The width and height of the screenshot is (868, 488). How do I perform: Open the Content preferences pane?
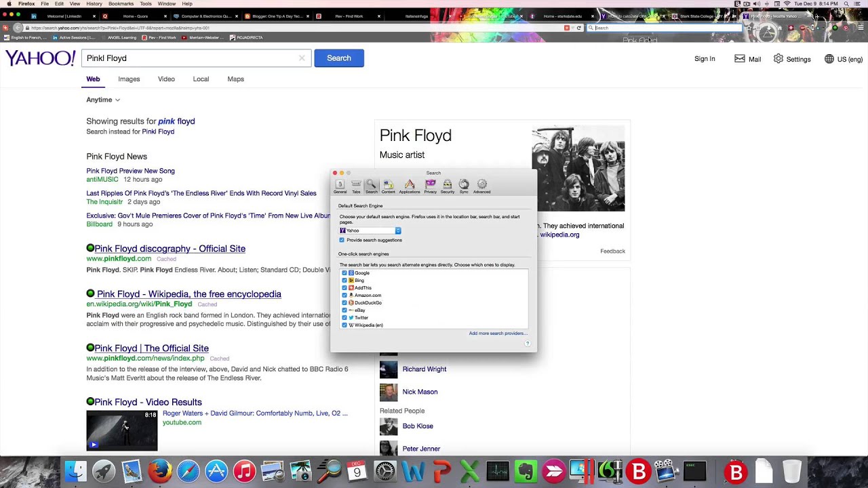388,186
